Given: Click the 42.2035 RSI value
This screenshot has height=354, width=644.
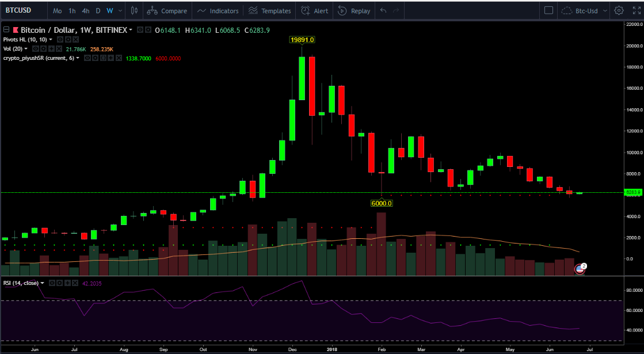Looking at the screenshot, I should click(x=92, y=283).
